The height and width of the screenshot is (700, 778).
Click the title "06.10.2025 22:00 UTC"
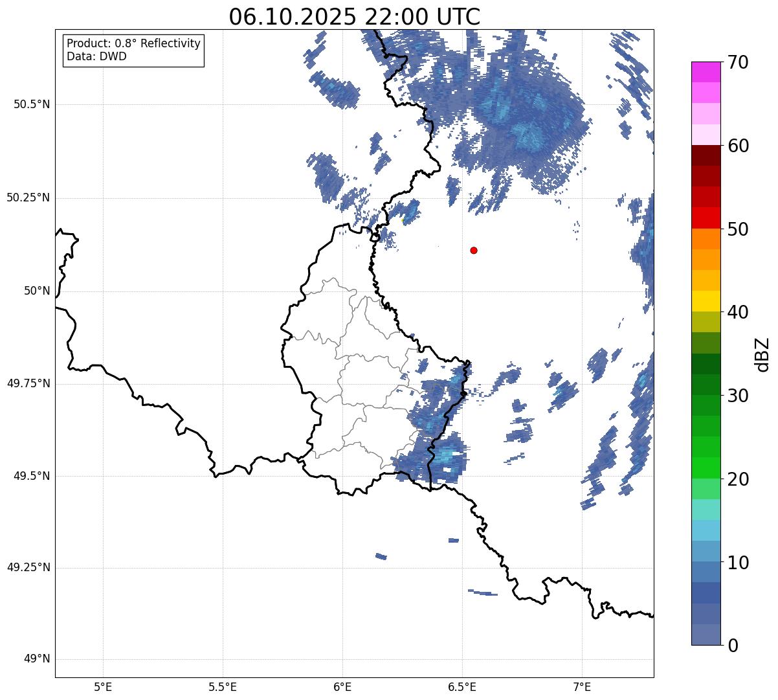coord(355,16)
